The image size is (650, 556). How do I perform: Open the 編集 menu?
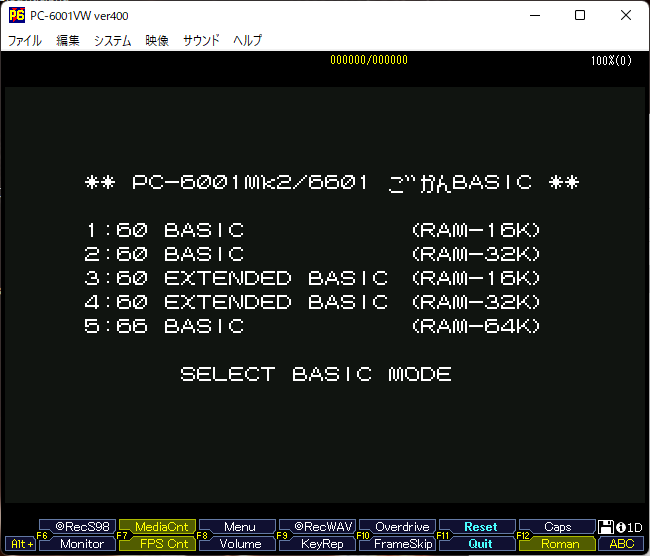click(x=68, y=40)
